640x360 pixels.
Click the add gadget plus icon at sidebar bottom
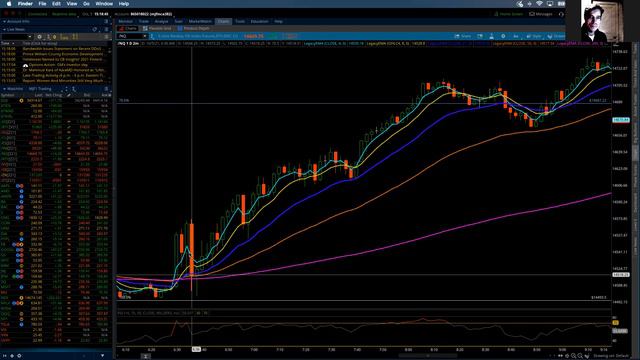coord(12,356)
